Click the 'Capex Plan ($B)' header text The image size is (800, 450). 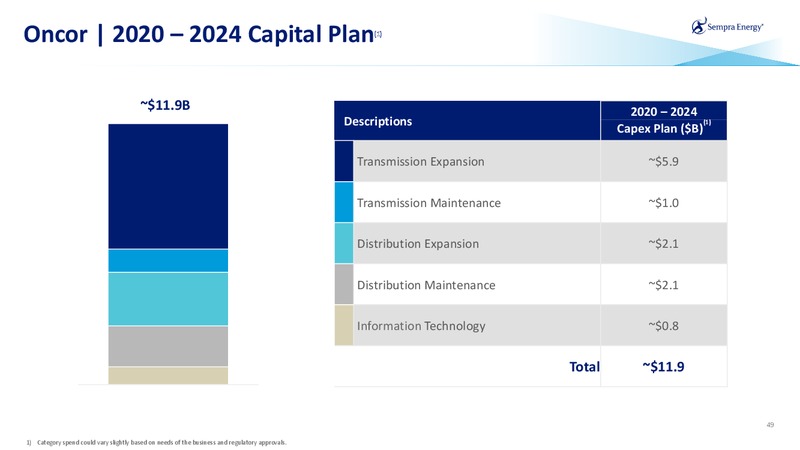(659, 129)
